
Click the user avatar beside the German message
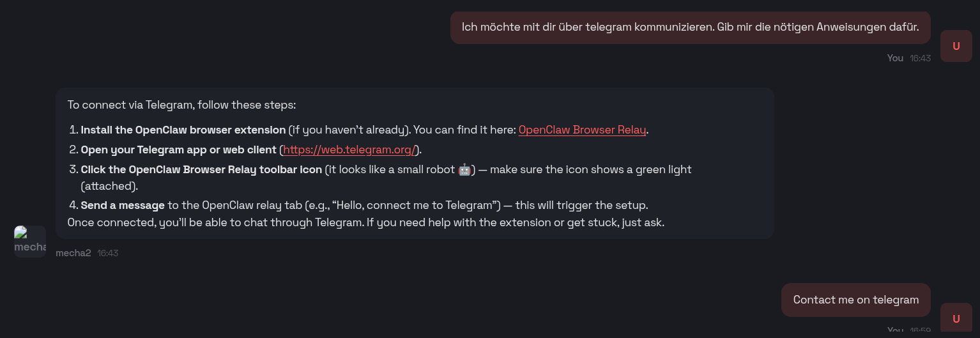click(956, 46)
